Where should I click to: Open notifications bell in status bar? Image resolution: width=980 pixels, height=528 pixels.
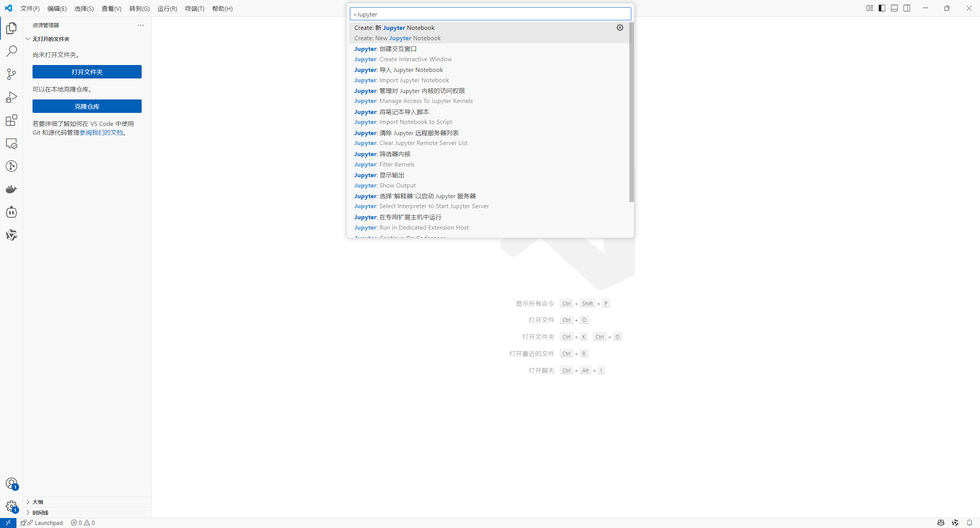click(x=969, y=523)
